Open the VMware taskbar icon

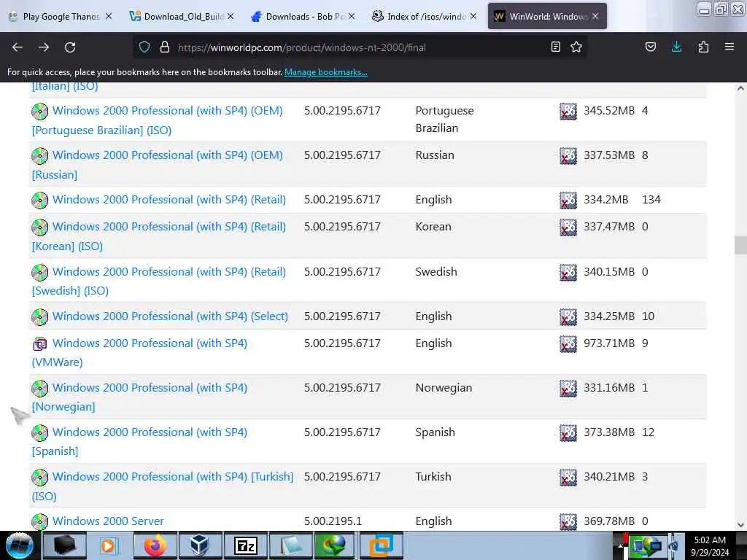click(381, 545)
